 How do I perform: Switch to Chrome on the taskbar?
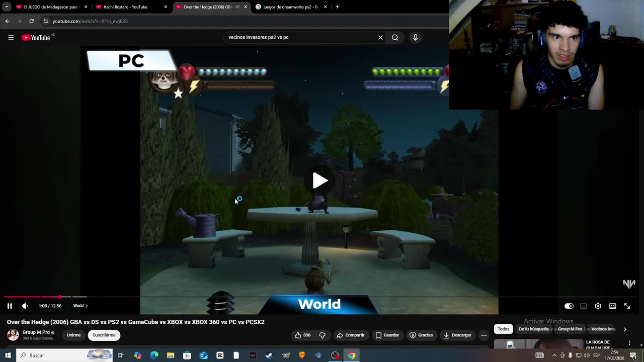[352, 355]
